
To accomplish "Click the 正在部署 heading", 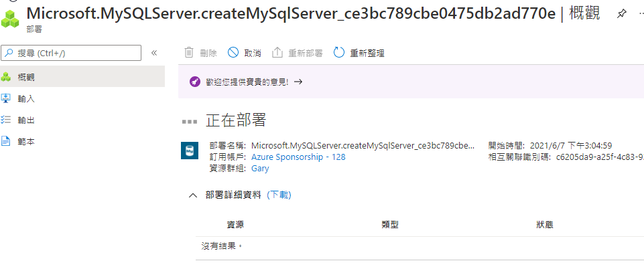I will point(236,120).
